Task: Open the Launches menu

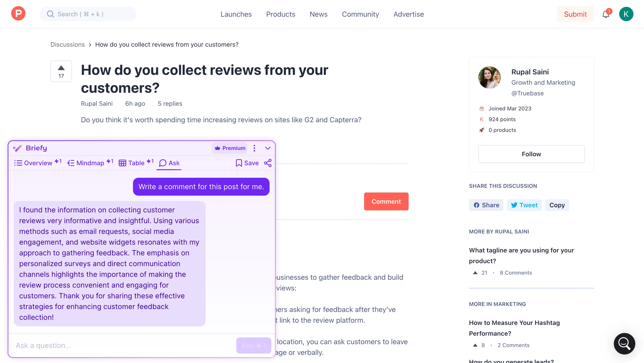Action: (x=236, y=14)
